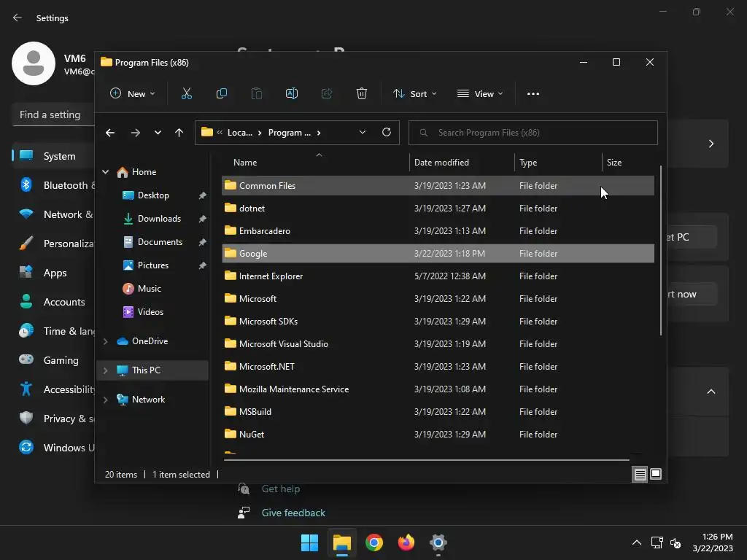Click the Cut scissors icon
The height and width of the screenshot is (560, 747).
187,94
